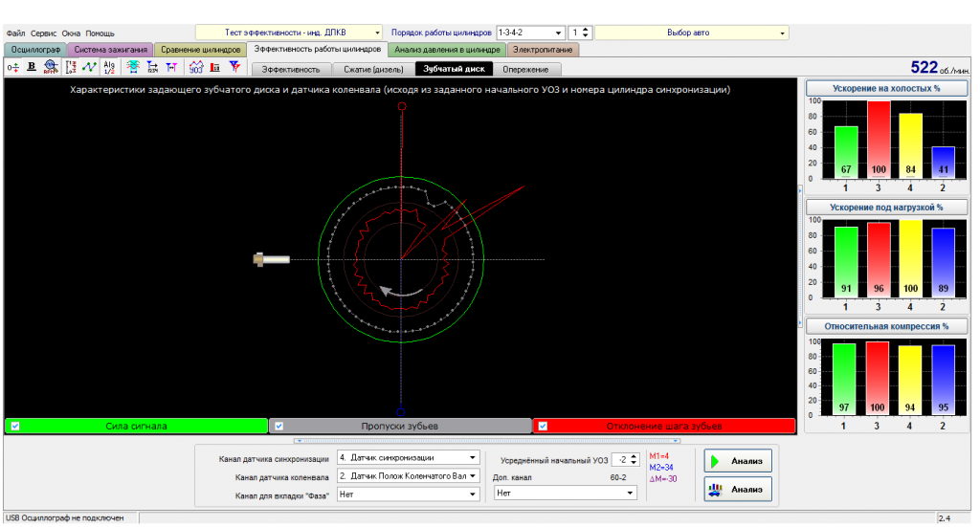This screenshot has width=980, height=527.
Task: Toggle the bold B toolbar icon
Action: click(x=32, y=68)
